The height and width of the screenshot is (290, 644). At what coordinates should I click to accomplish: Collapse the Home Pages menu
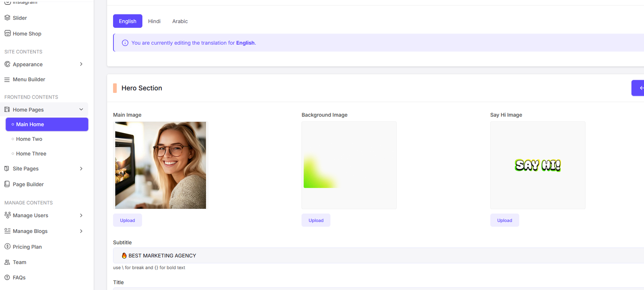coord(81,109)
